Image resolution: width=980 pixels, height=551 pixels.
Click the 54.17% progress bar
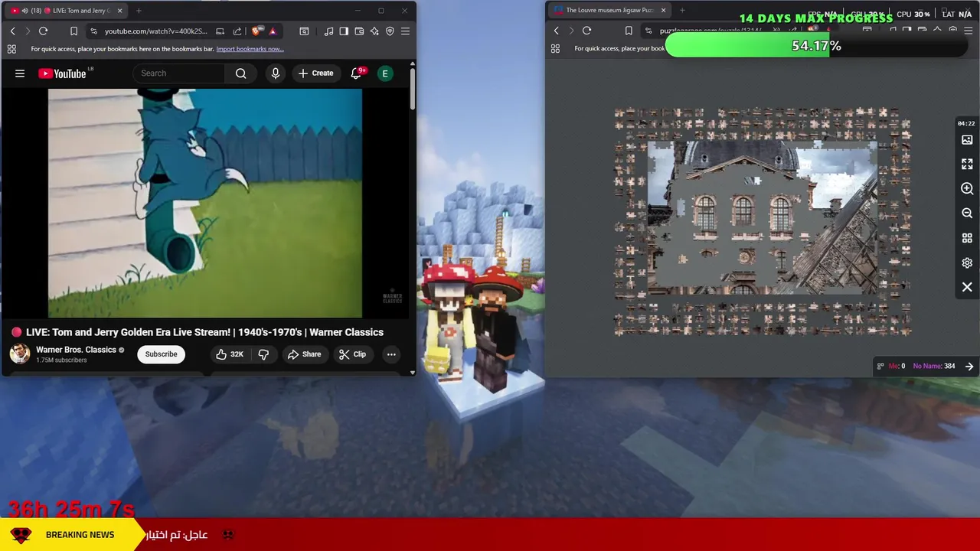coord(816,46)
